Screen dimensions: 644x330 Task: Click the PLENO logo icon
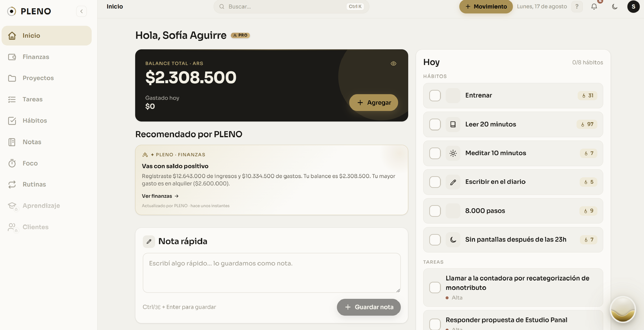click(11, 11)
